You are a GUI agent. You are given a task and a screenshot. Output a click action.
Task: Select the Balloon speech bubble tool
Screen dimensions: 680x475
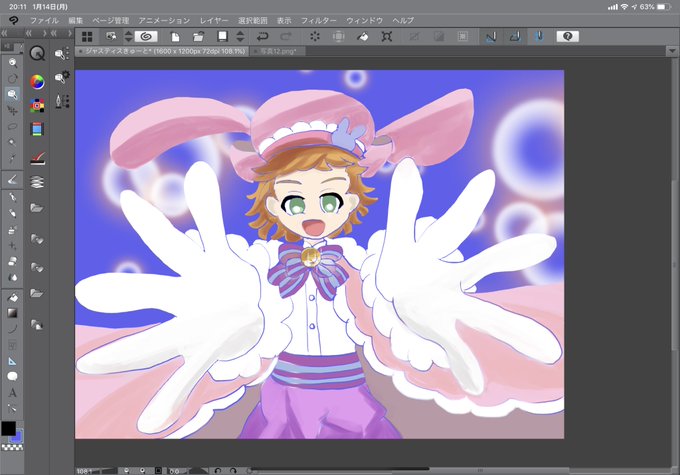click(x=13, y=377)
